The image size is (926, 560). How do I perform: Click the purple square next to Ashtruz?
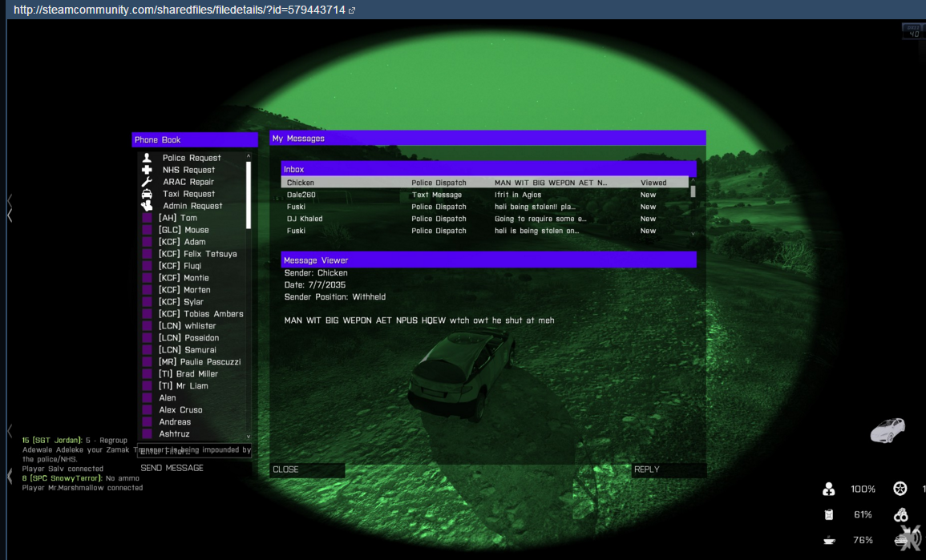click(x=147, y=433)
